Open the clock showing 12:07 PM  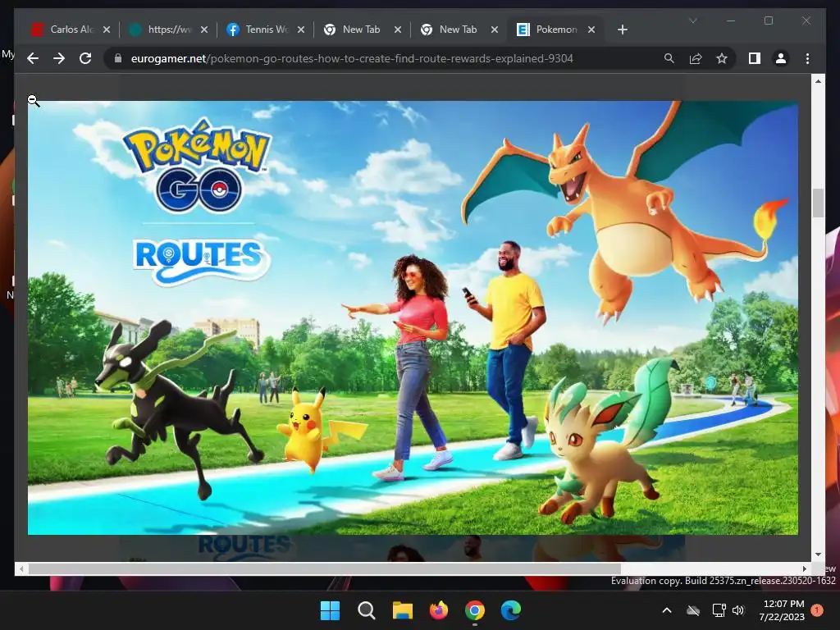pos(782,610)
